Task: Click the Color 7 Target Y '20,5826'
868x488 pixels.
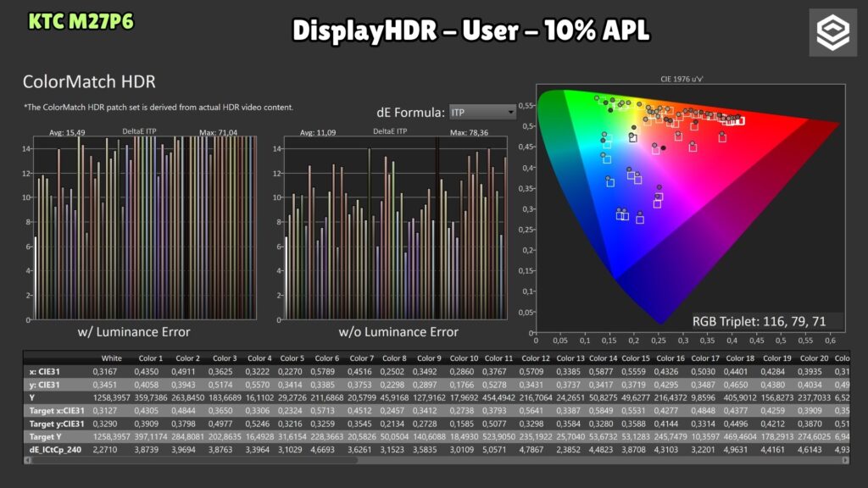Action: (361, 436)
